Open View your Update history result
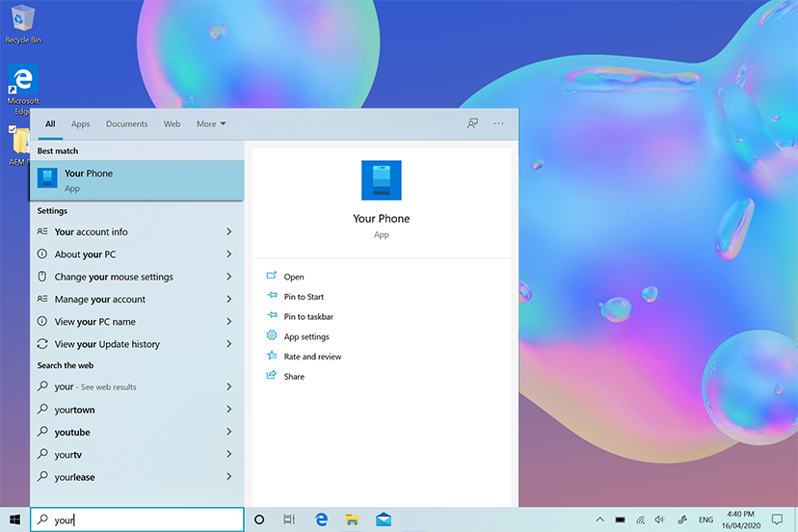Screen dimensions: 798x532 tap(137, 344)
